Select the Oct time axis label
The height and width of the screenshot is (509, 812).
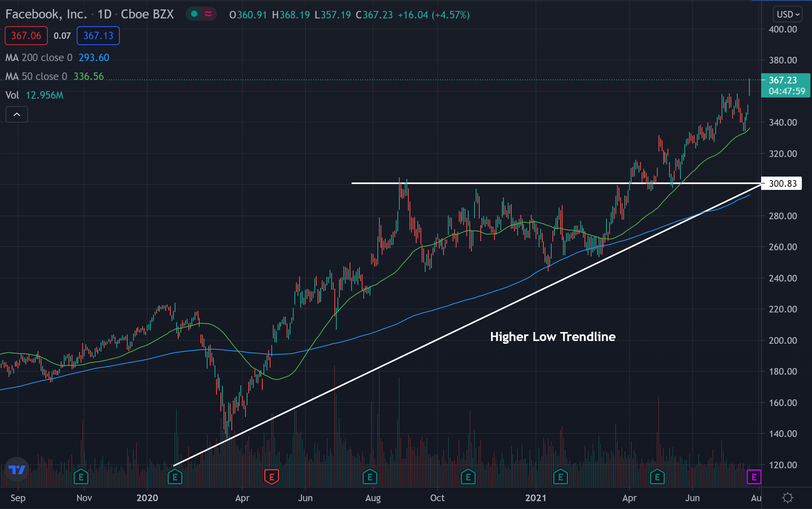click(437, 498)
